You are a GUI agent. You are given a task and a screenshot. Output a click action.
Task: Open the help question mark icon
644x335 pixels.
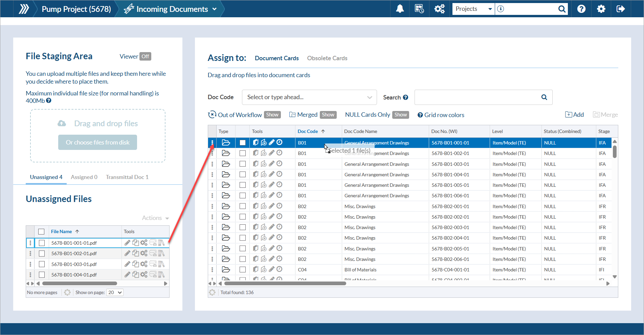point(581,9)
